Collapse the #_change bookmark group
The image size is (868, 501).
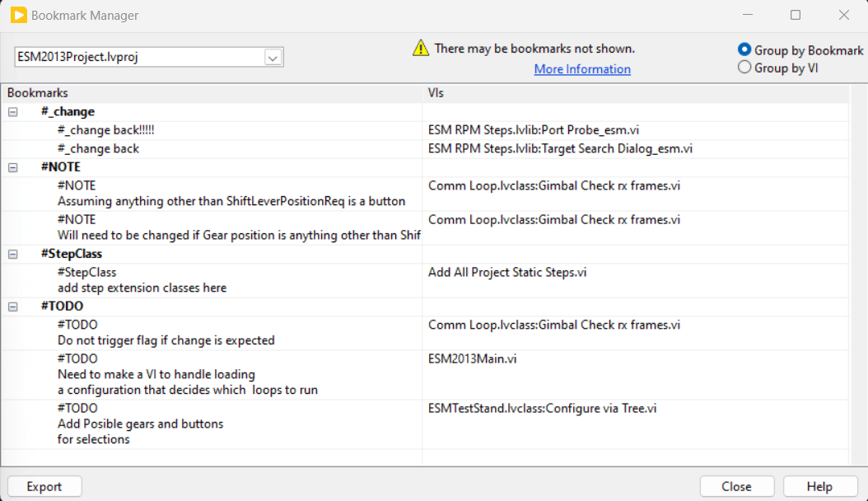(12, 112)
